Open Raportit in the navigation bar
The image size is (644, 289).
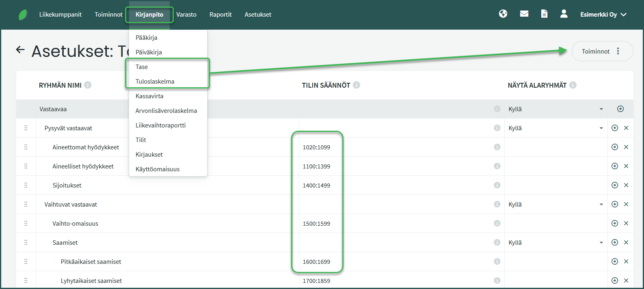coord(220,15)
